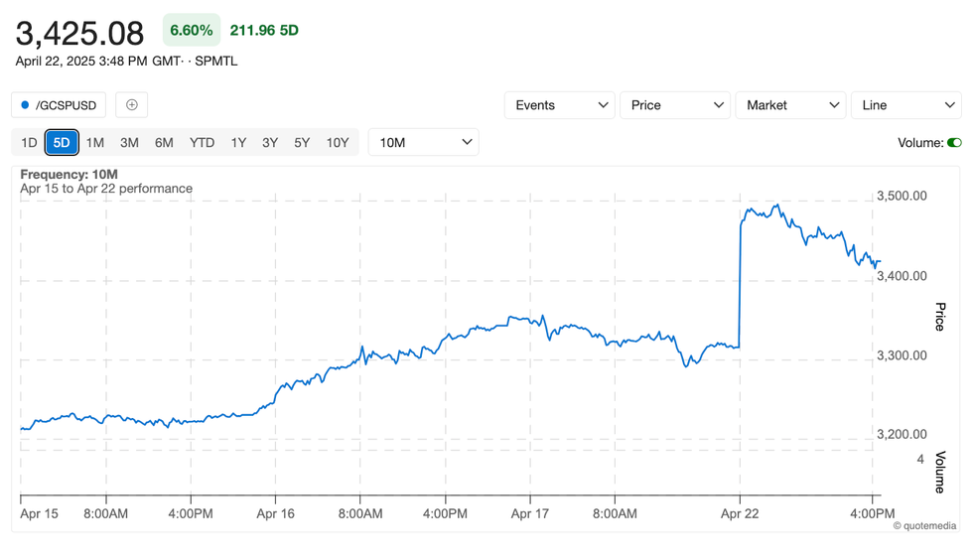Screen dimensions: 973x560
Task: Show the 10Y chart range
Action: point(338,143)
